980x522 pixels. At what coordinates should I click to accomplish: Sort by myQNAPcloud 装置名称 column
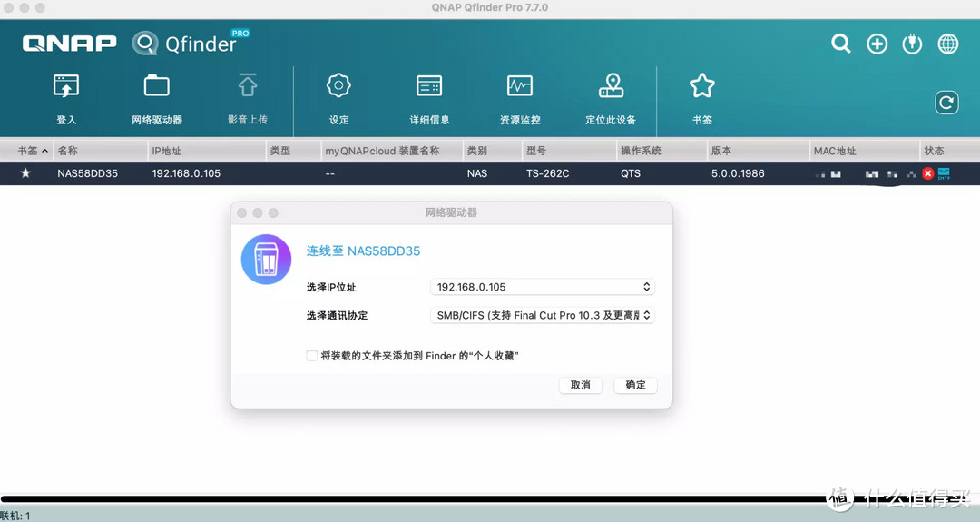pos(391,151)
